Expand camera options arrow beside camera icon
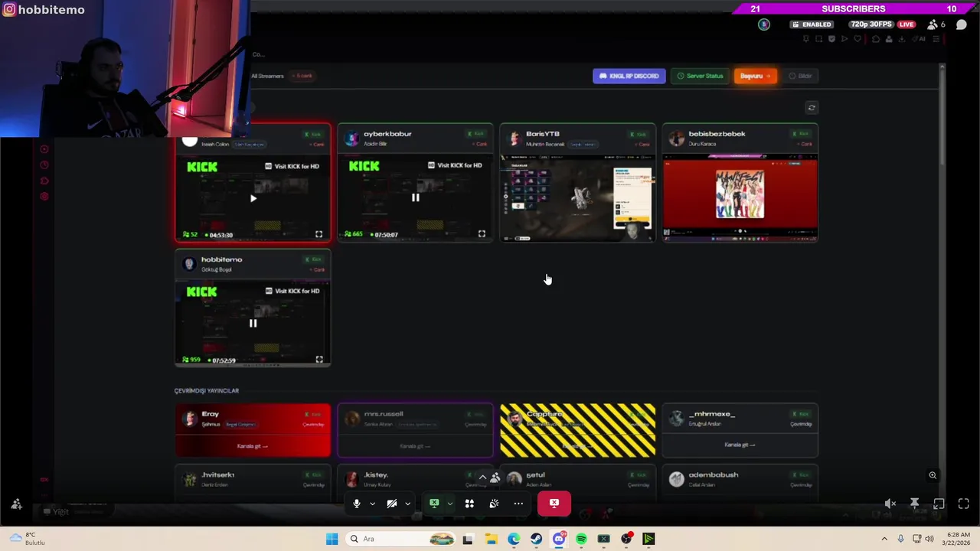Viewport: 980px width, 551px height. (407, 504)
